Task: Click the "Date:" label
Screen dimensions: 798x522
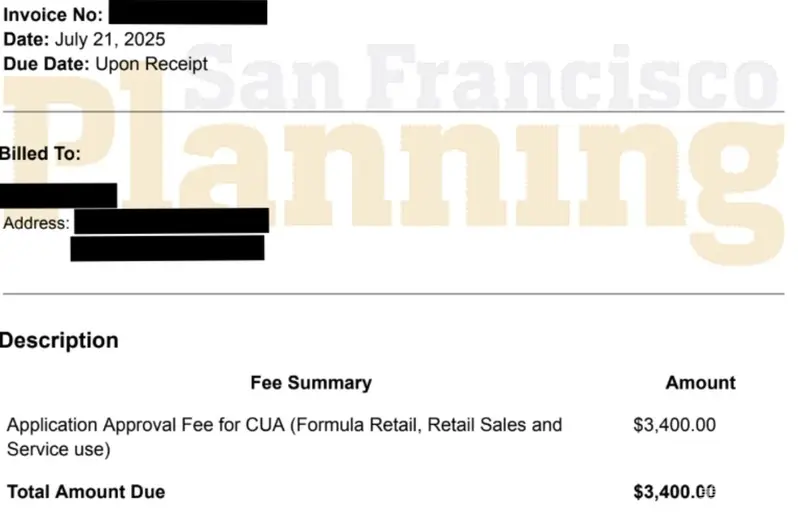Action: [25, 40]
